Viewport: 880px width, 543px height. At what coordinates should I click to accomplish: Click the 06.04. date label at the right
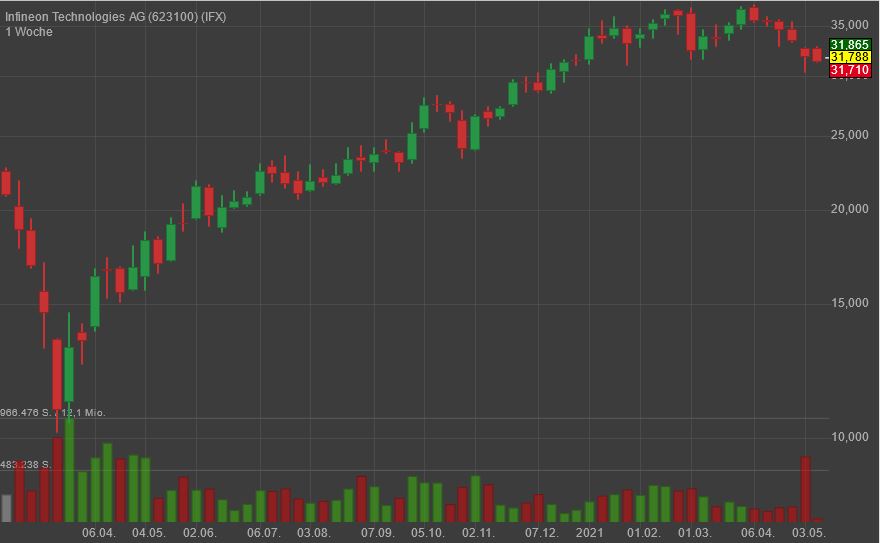click(x=758, y=532)
